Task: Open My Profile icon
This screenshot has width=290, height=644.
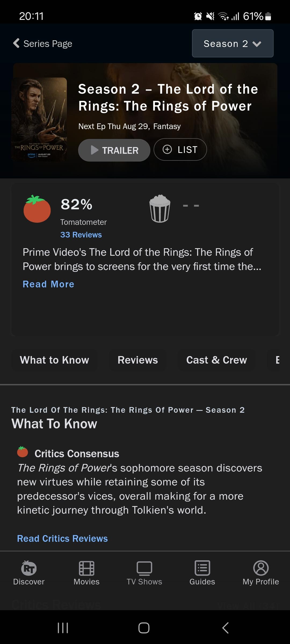Action: [261, 568]
